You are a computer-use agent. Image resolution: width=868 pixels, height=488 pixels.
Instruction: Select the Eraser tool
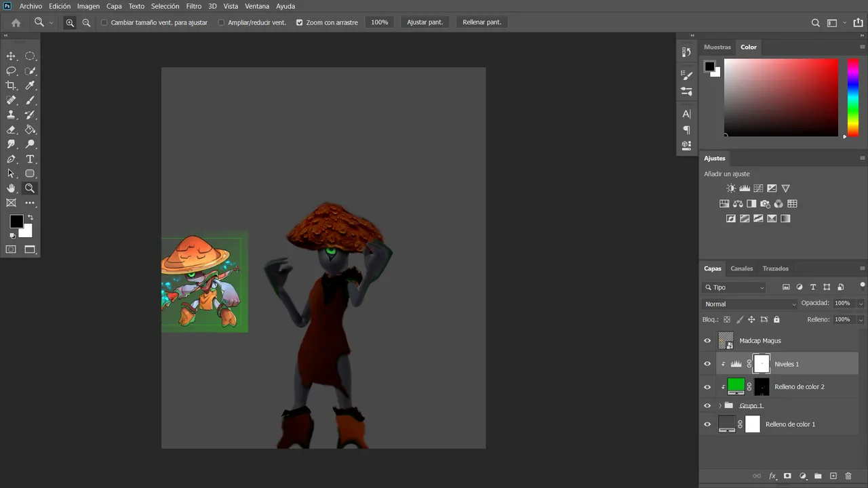coord(11,129)
